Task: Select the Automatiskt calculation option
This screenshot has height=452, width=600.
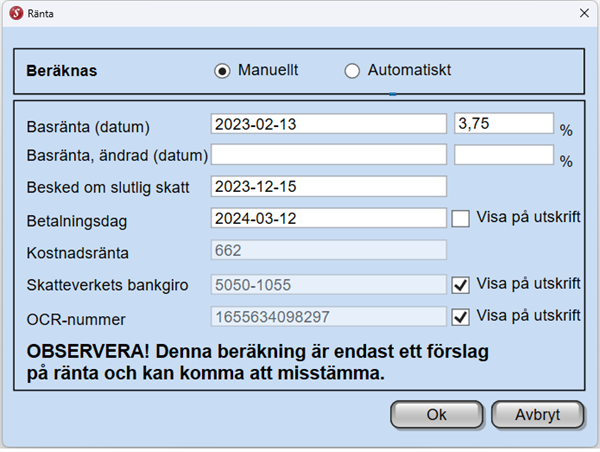Action: coord(352,71)
